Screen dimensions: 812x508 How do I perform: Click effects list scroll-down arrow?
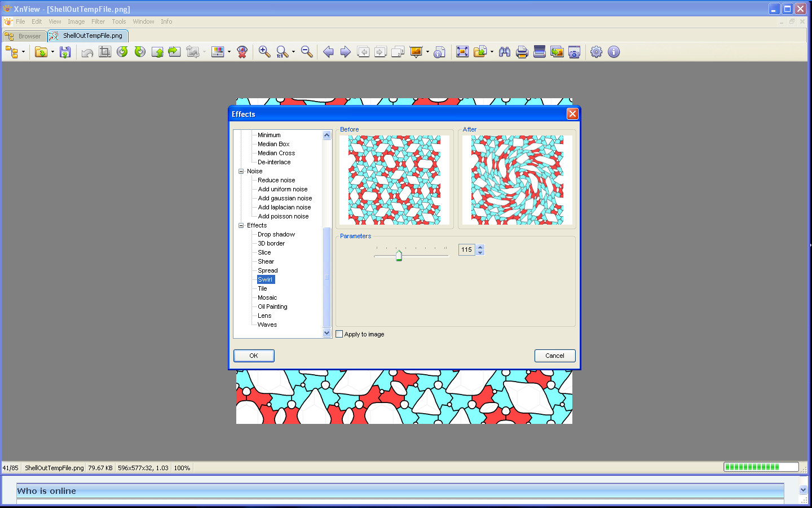tap(326, 333)
